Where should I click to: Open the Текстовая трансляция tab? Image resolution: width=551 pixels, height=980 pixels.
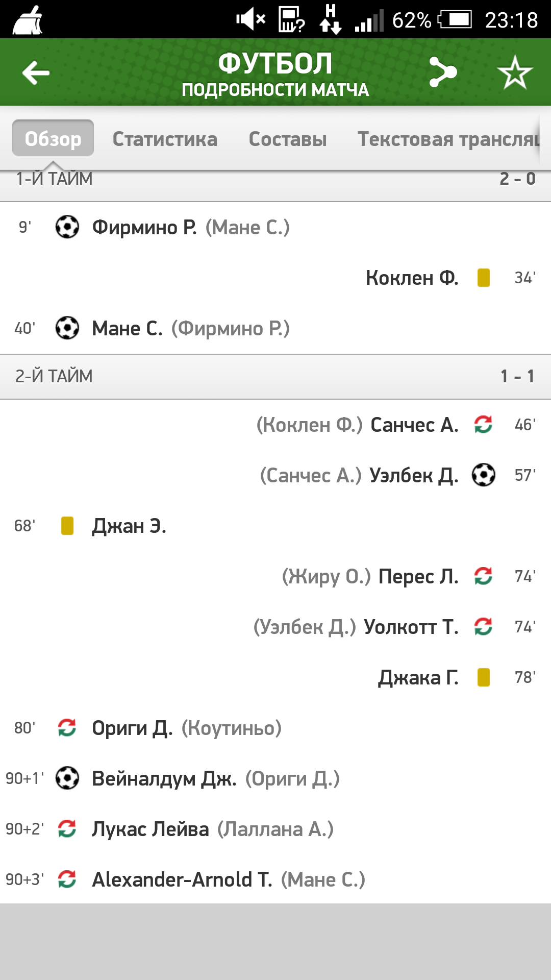[448, 139]
